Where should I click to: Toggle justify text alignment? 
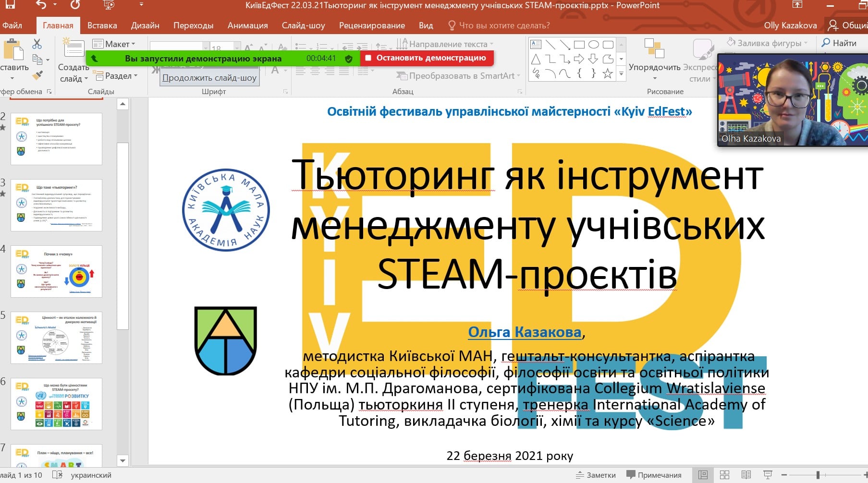pos(344,71)
